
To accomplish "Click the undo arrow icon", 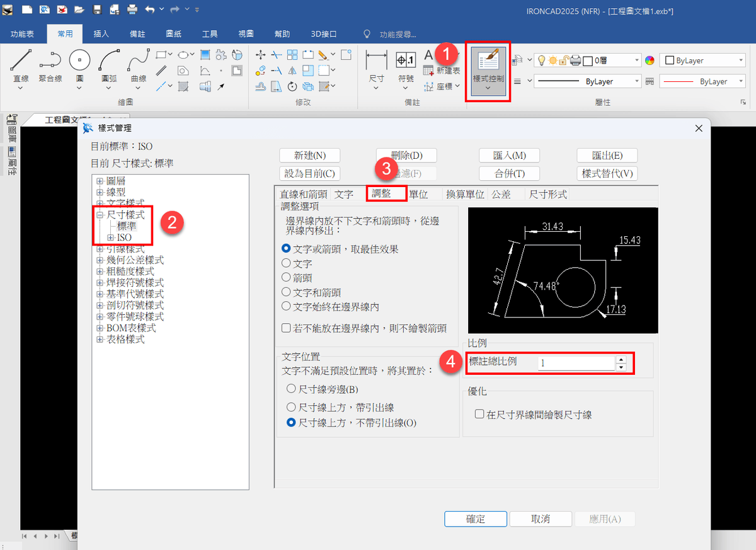I will 150,10.
